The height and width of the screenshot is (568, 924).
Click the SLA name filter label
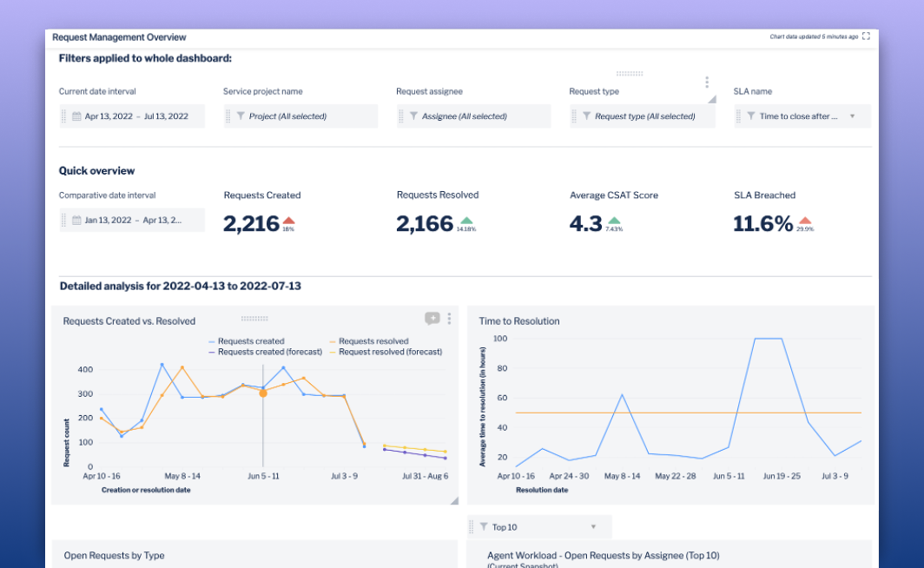[x=753, y=91]
